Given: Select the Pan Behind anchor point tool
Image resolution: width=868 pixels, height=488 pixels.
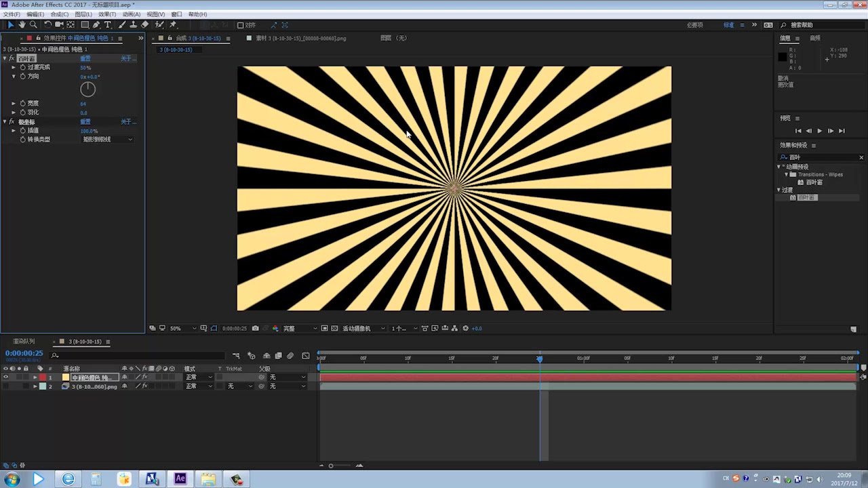Looking at the screenshot, I should pyautogui.click(x=71, y=24).
